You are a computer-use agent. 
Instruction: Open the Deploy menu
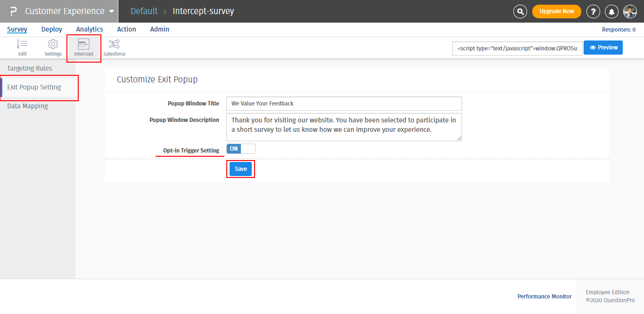[x=52, y=29]
